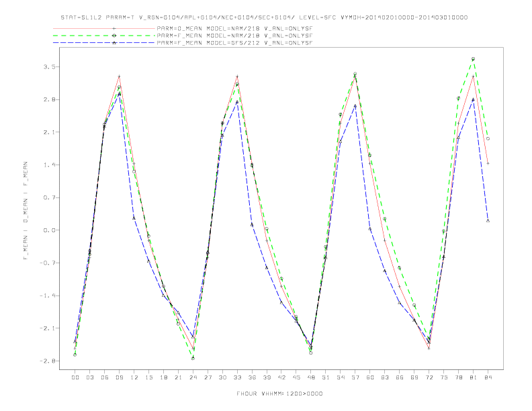The width and height of the screenshot is (532, 411).
Task: Click x-axis tick label 03
Action: (89, 377)
